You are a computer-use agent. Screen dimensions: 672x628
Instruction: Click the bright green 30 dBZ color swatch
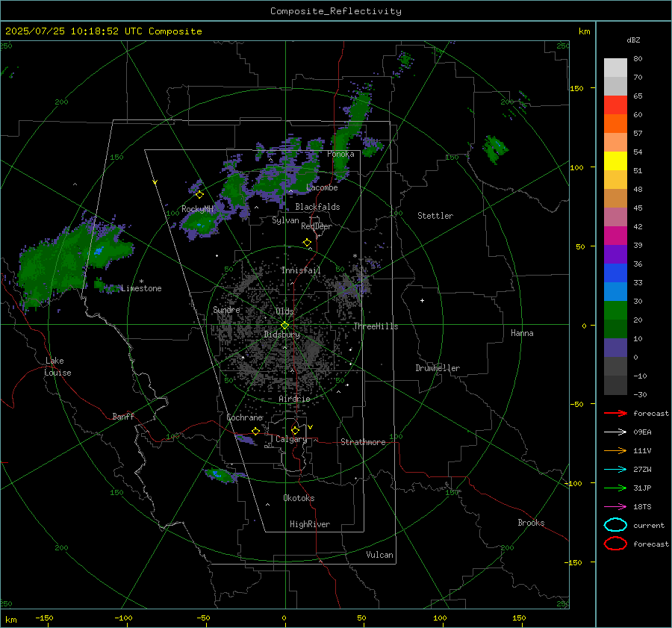[x=615, y=310]
